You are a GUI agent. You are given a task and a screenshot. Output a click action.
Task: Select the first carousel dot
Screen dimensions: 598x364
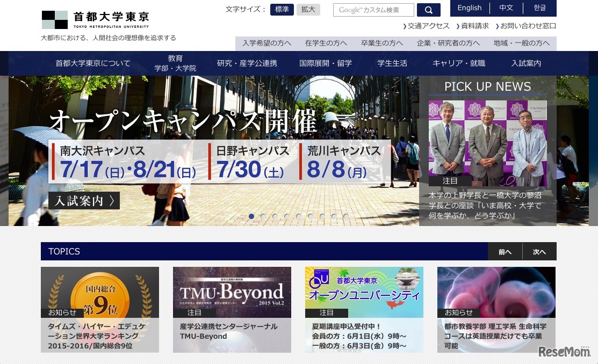(251, 216)
